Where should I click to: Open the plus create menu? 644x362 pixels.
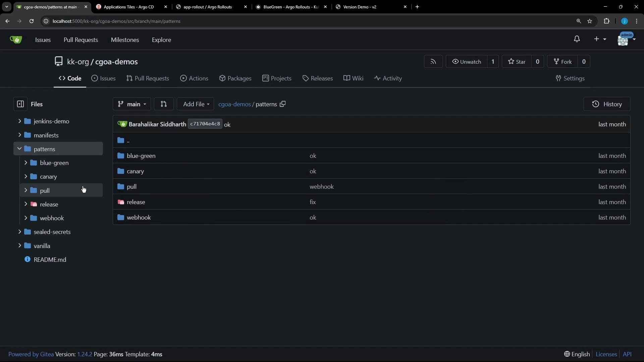click(600, 39)
